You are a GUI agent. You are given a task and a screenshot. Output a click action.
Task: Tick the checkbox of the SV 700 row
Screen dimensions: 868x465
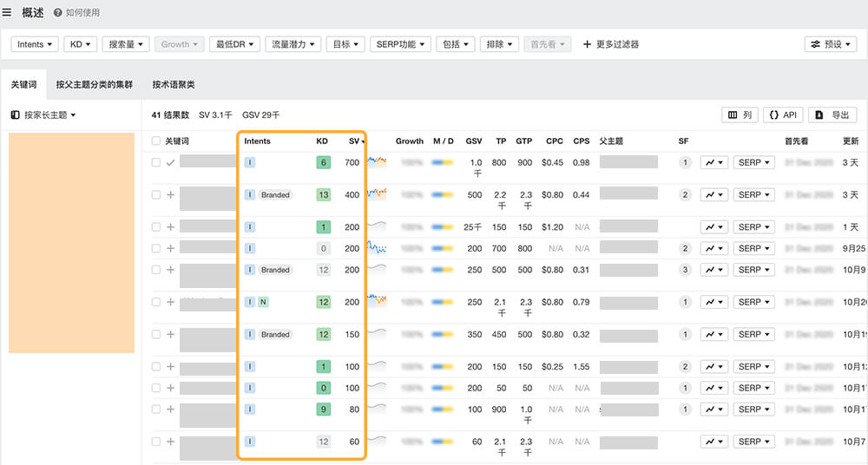point(156,162)
